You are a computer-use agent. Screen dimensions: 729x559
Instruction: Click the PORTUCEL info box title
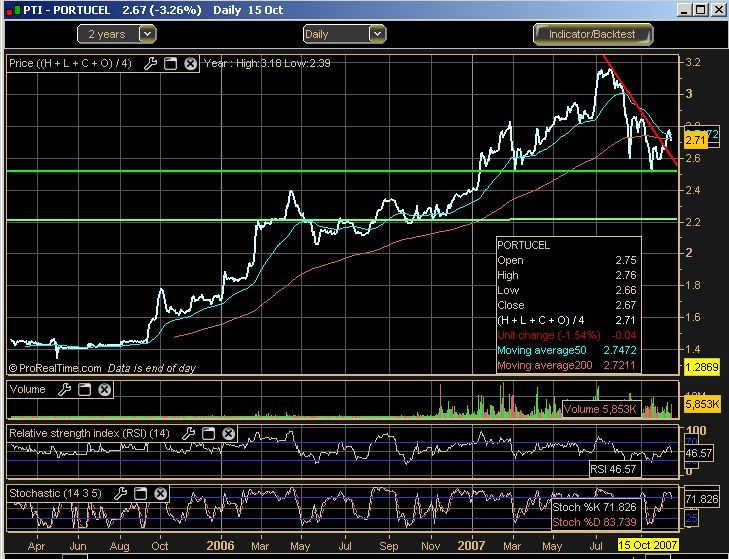[524, 245]
